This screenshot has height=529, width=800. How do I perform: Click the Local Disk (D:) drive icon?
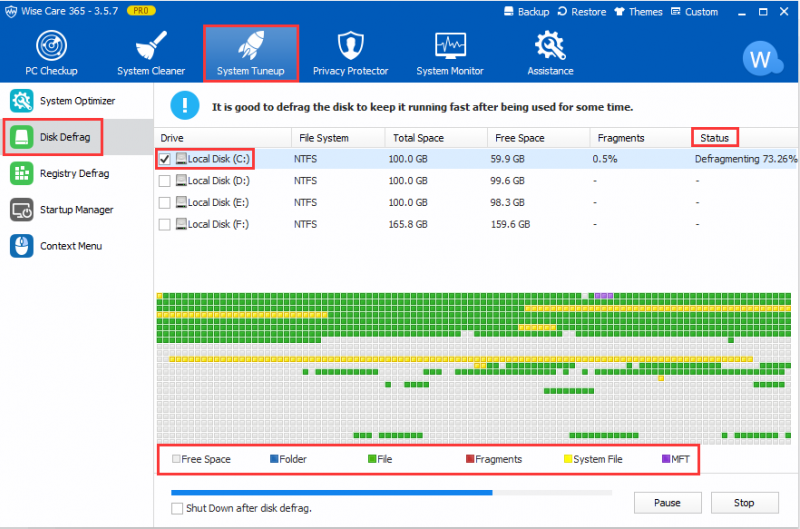pyautogui.click(x=181, y=181)
